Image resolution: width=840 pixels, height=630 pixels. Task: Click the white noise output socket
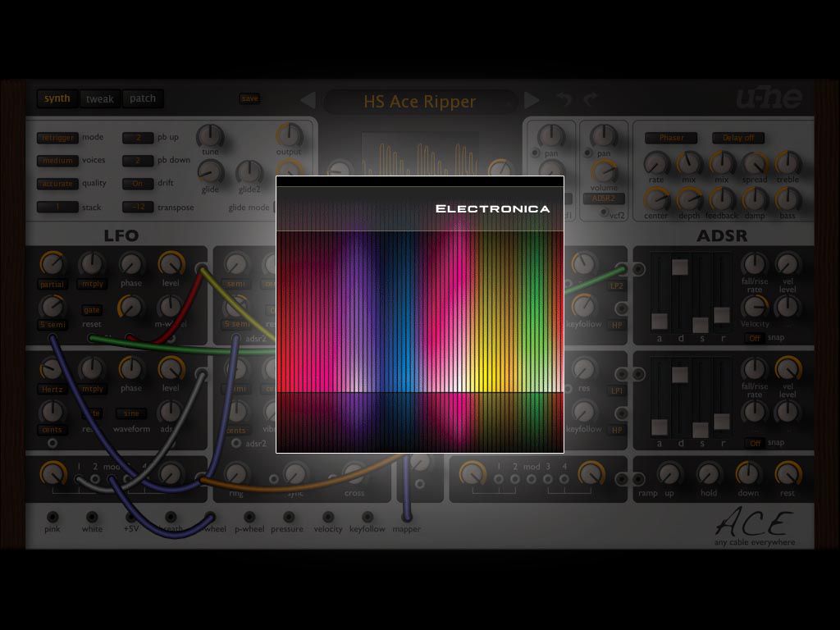pos(92,517)
